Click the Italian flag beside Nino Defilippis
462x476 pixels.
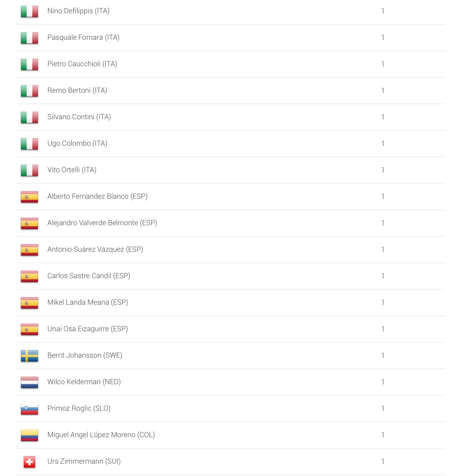[x=29, y=11]
